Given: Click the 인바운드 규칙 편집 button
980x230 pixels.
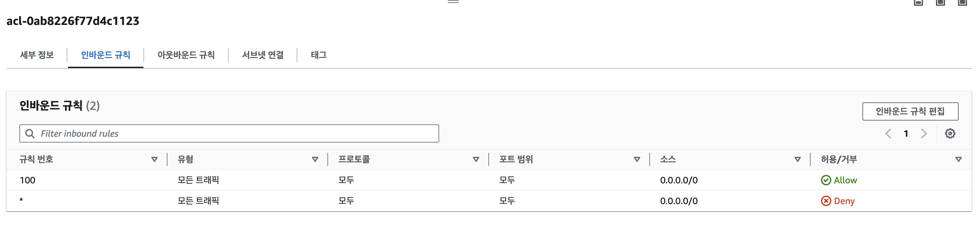Looking at the screenshot, I should pyautogui.click(x=910, y=111).
